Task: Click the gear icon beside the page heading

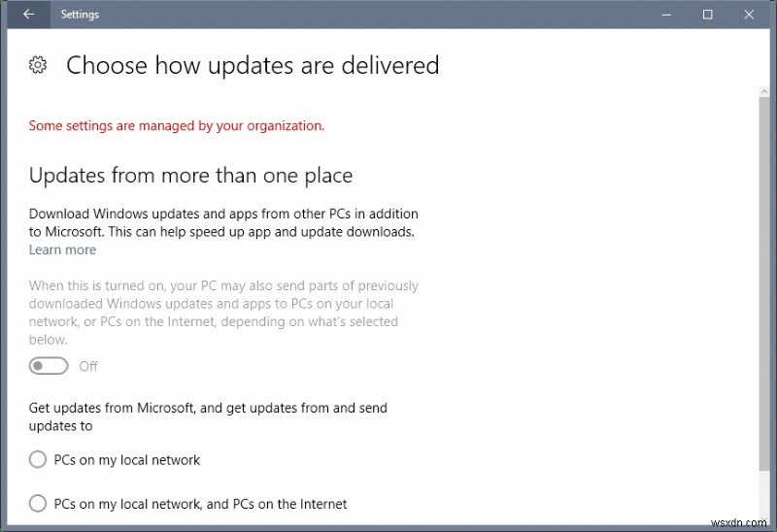Action: click(38, 65)
